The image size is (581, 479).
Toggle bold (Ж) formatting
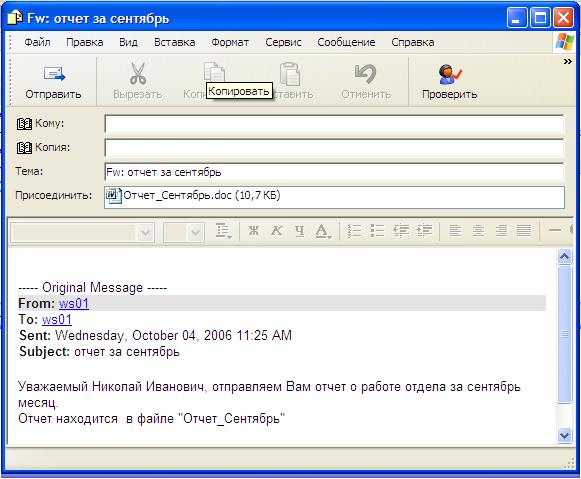(254, 231)
